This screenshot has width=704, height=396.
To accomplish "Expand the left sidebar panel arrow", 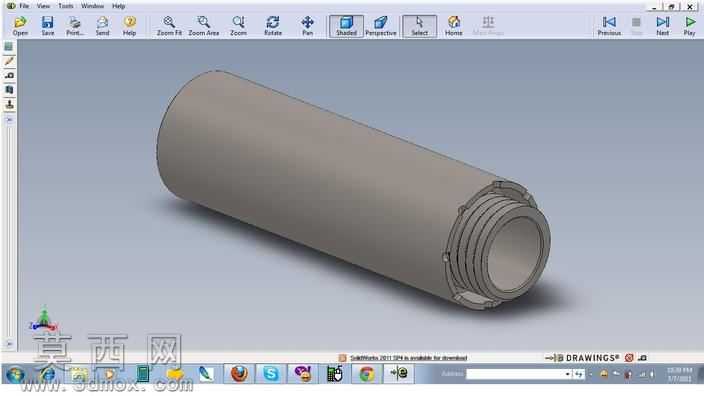I will tap(9, 120).
